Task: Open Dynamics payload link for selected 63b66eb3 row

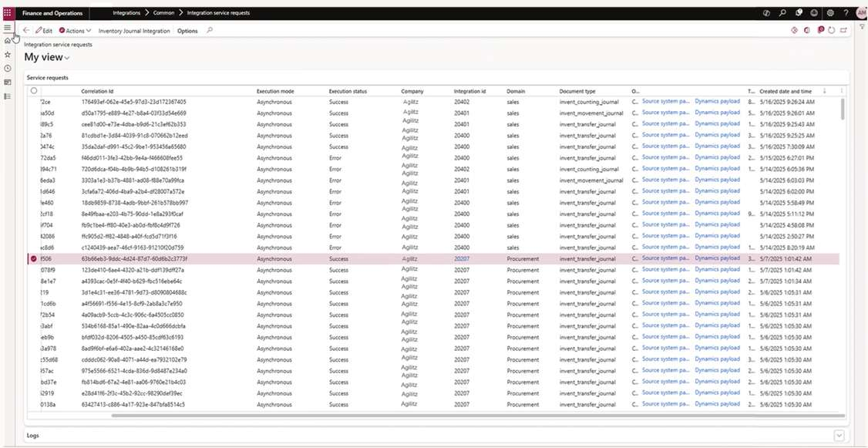Action: [718, 258]
